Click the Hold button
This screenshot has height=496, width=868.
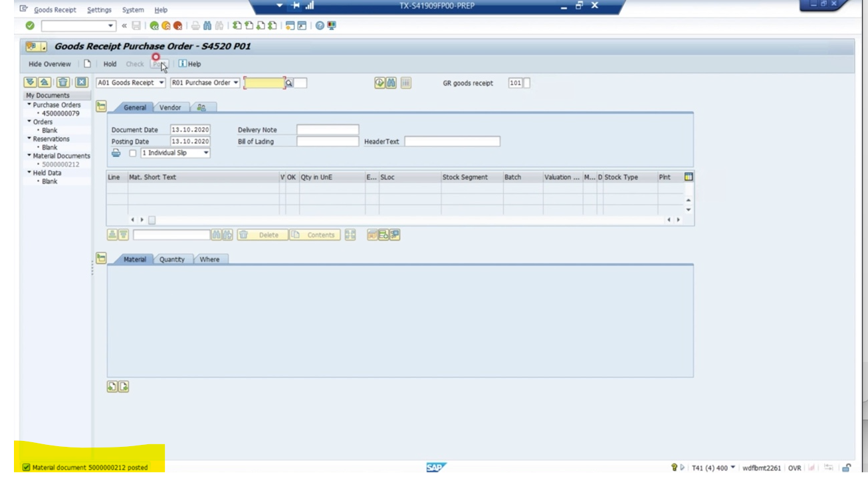point(110,64)
